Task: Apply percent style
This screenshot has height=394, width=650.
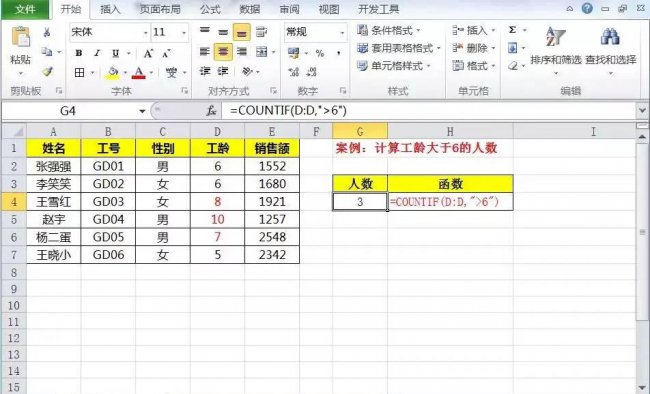Action: [x=320, y=53]
